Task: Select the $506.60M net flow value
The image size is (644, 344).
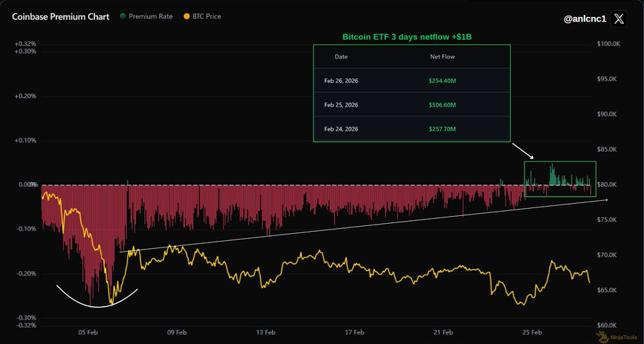Action: [442, 105]
